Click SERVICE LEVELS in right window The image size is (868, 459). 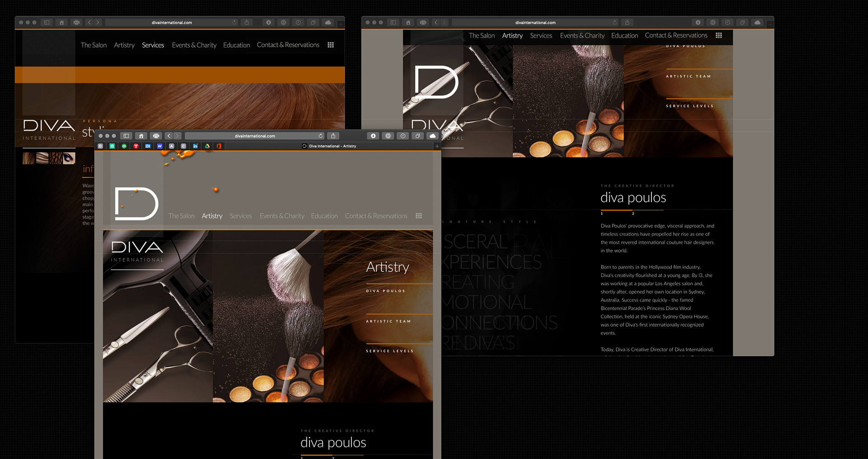tap(690, 106)
